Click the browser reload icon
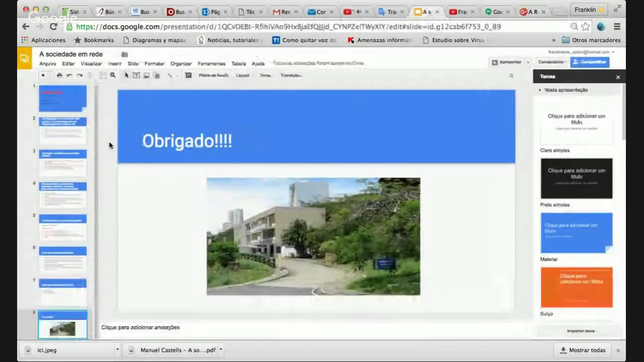Image resolution: width=644 pixels, height=362 pixels. tap(53, 27)
